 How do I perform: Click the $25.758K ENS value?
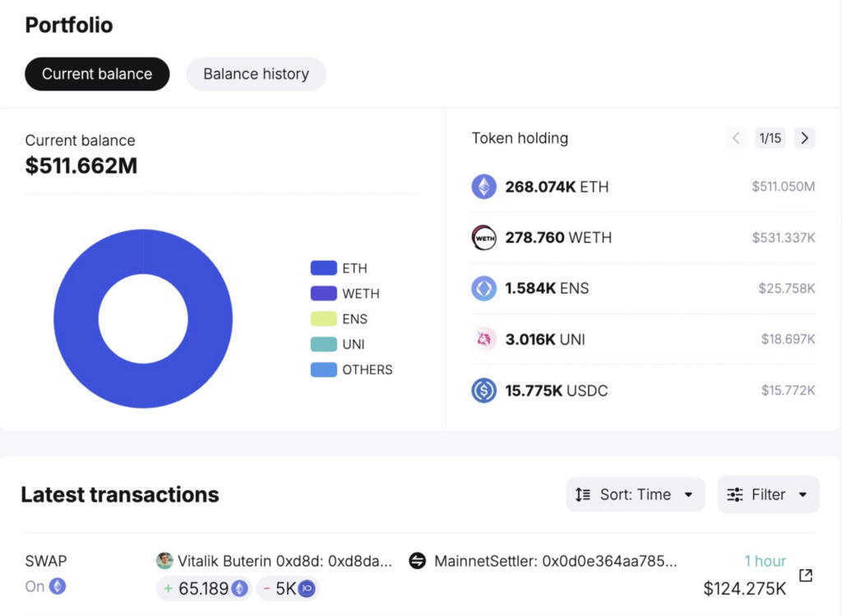(787, 289)
